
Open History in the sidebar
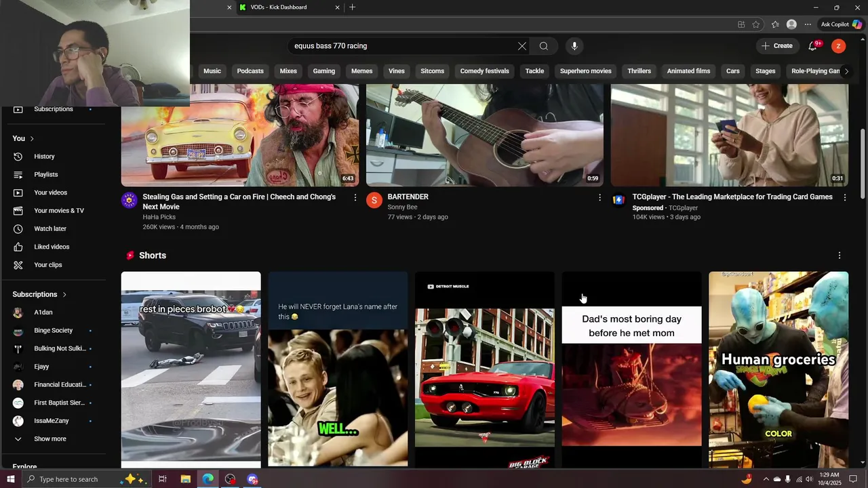tap(53, 157)
